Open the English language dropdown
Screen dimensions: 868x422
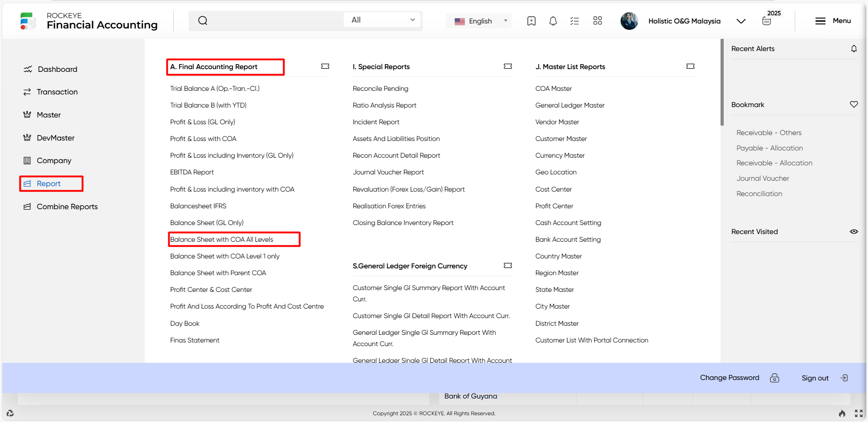[479, 21]
